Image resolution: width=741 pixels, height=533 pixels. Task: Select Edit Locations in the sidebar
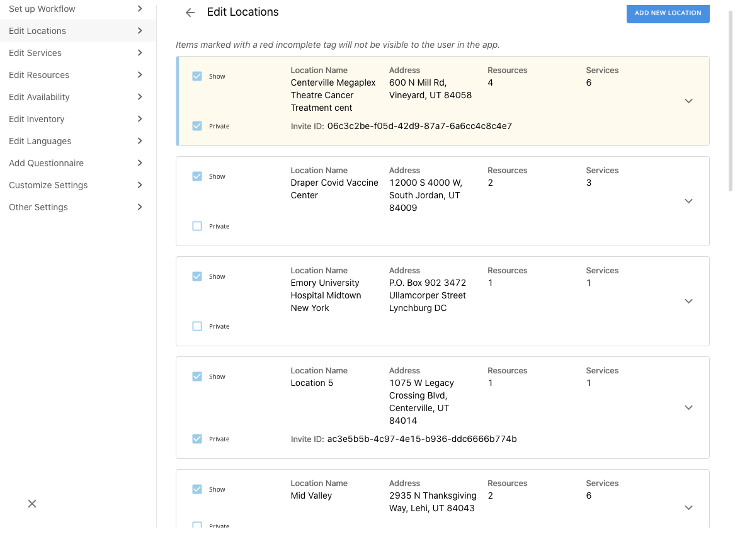tap(78, 31)
